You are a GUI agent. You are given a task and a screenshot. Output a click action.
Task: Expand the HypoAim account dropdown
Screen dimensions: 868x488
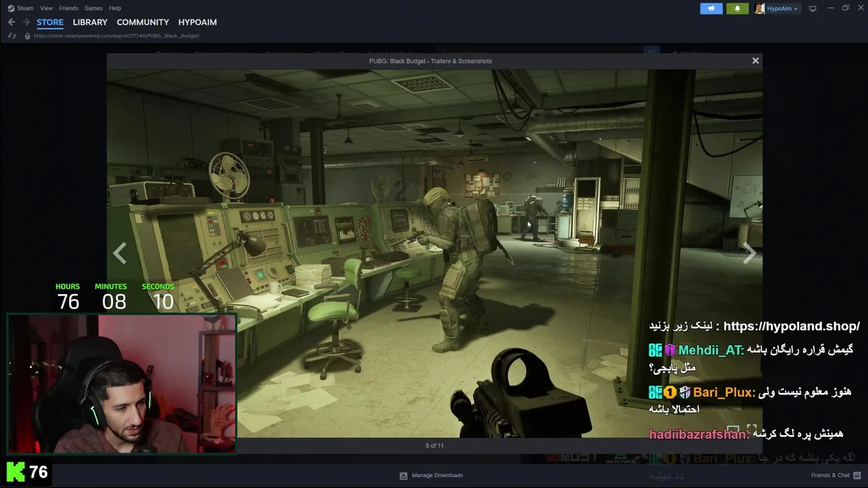(x=783, y=9)
